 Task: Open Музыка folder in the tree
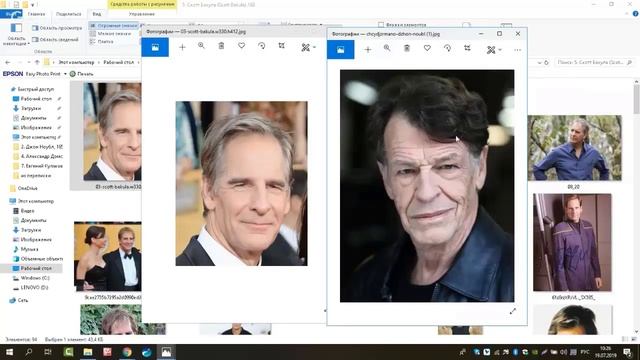(26, 249)
